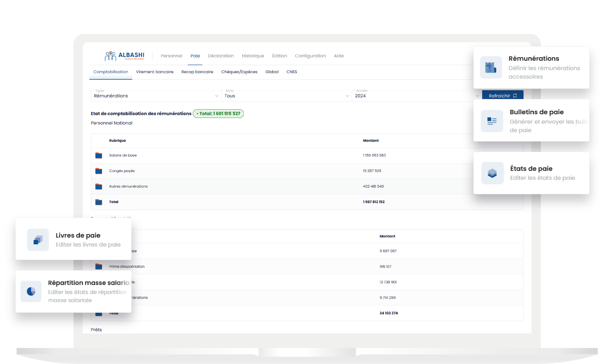Expand the Mois dropdown set to Tous
This screenshot has width=605, height=364.
pos(286,96)
